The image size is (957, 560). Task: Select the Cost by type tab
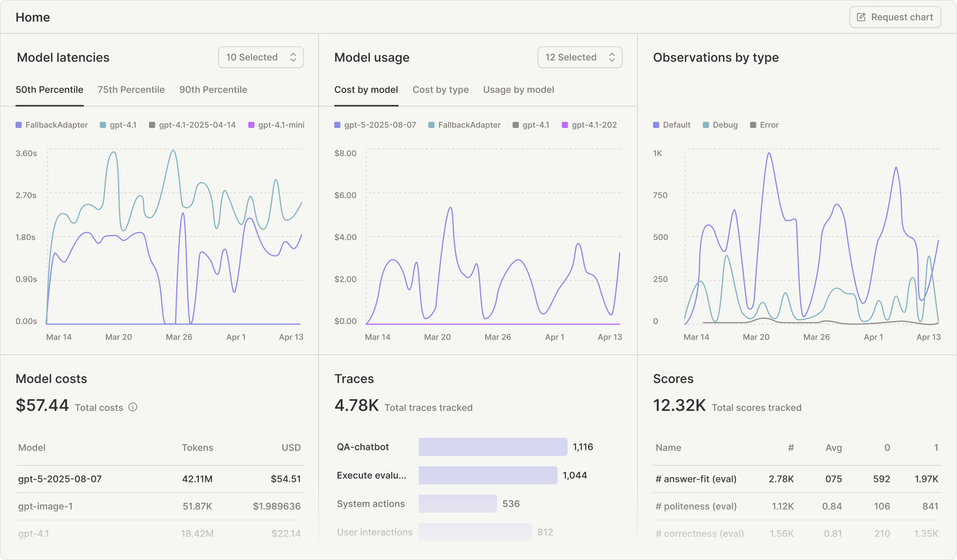pos(441,90)
